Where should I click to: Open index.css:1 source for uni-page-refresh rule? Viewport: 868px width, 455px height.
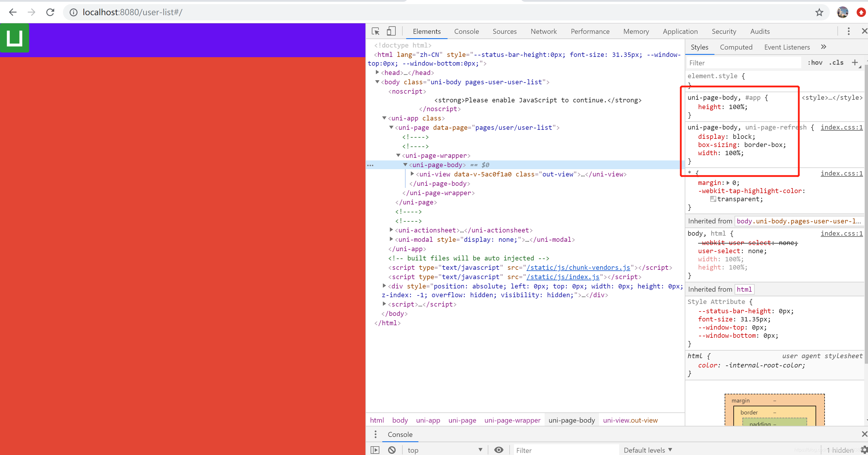point(841,127)
